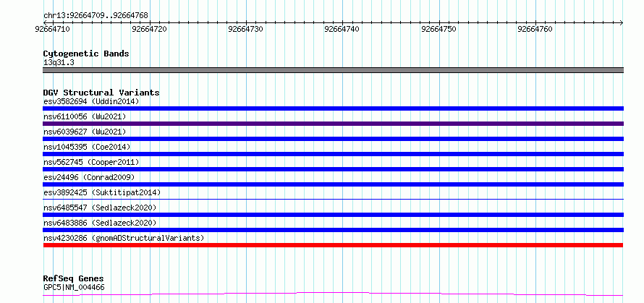Open nsv6483886 (Sedlazeck2020) variant label
Screen dimensions: 644x303
[x=100, y=223]
